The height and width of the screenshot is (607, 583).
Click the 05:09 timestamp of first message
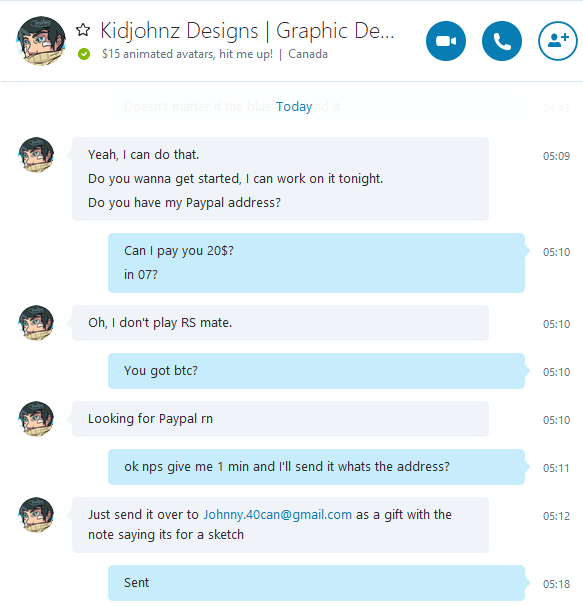[x=556, y=156]
